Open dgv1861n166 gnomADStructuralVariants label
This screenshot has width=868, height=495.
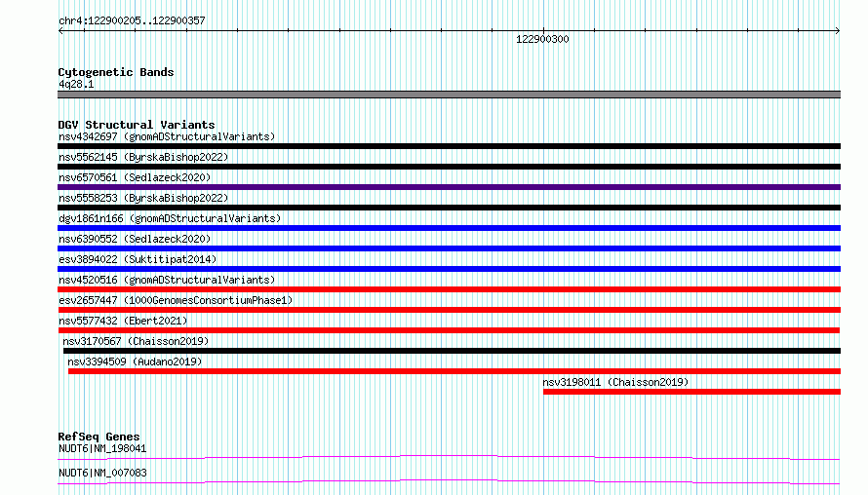click(170, 218)
